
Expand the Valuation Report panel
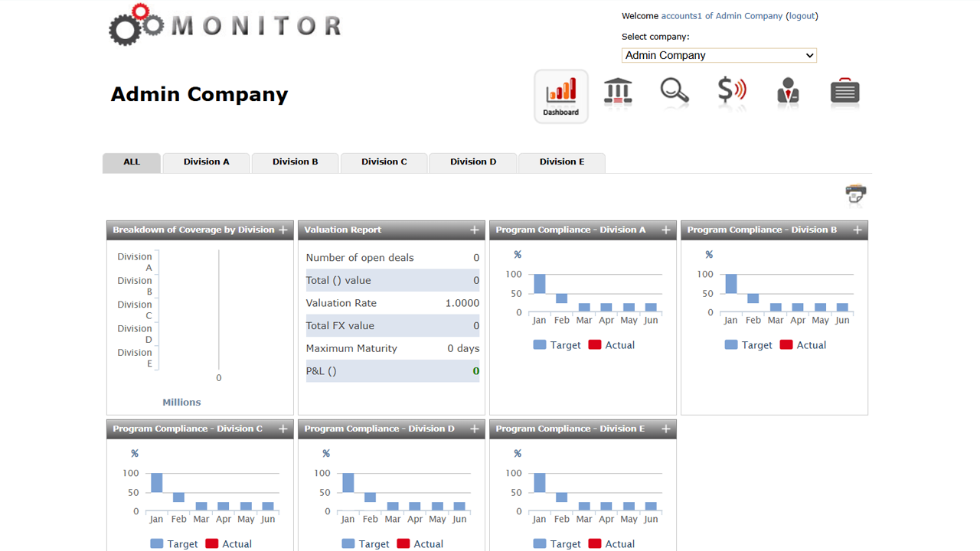pos(475,230)
